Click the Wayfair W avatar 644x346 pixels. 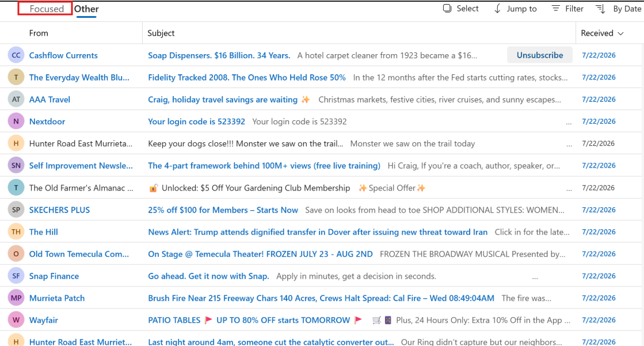click(x=16, y=320)
